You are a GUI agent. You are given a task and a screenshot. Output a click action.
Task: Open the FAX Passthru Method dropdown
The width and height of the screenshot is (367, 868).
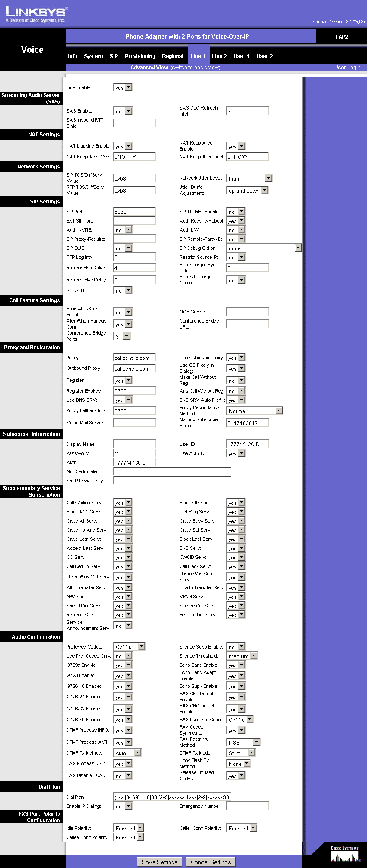click(x=244, y=742)
